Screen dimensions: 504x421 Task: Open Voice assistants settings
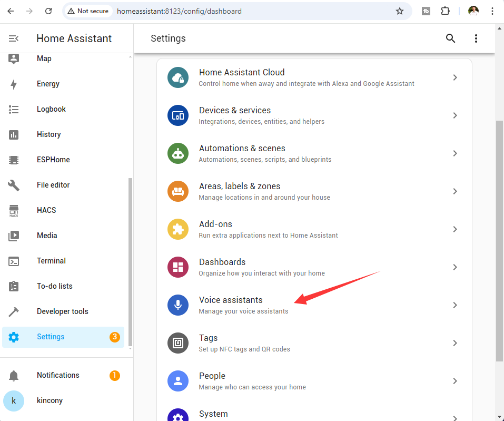pyautogui.click(x=314, y=305)
